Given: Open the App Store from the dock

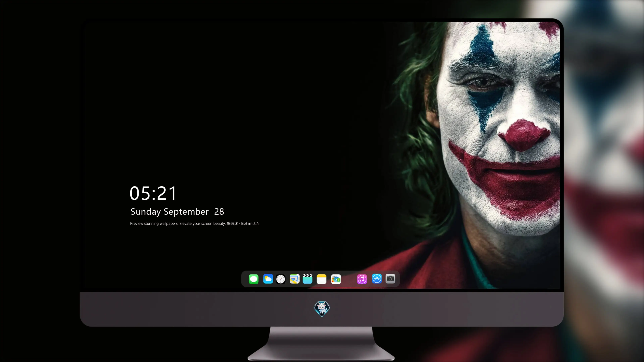Looking at the screenshot, I should tap(377, 279).
